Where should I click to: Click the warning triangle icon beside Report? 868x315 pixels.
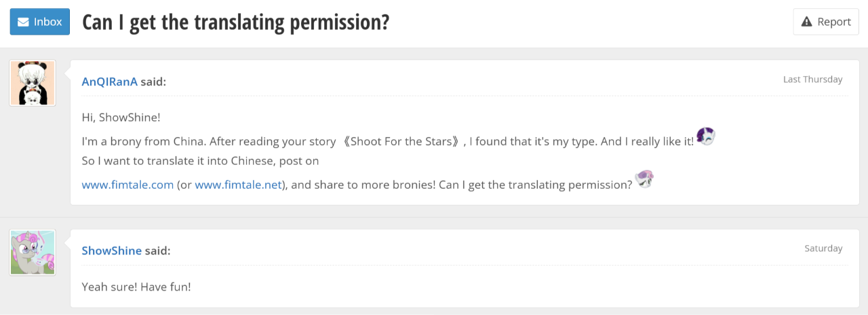click(806, 22)
